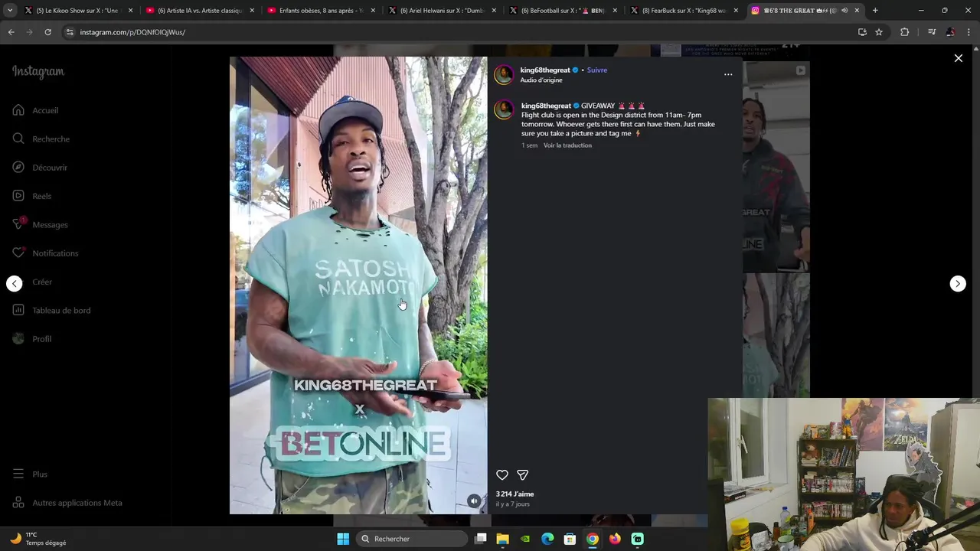
Task: Open Microsoft Edge from taskbar
Action: pos(547,539)
